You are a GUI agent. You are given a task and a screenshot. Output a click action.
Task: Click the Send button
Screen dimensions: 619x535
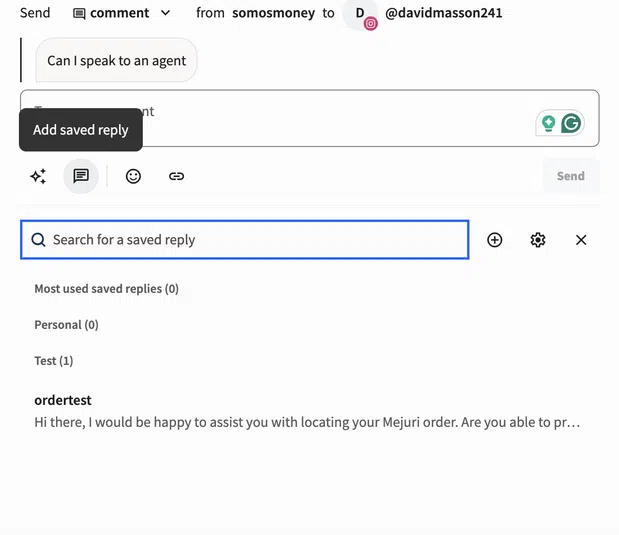[x=571, y=176]
